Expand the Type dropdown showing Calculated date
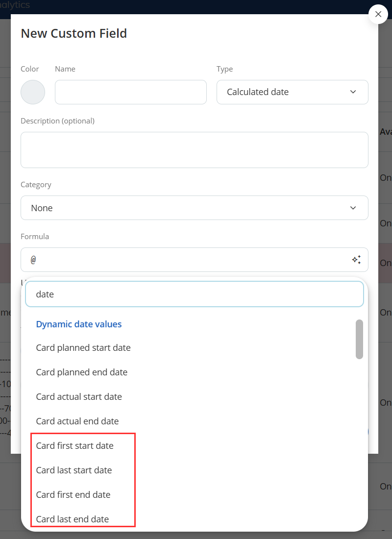The image size is (392, 539). [292, 92]
